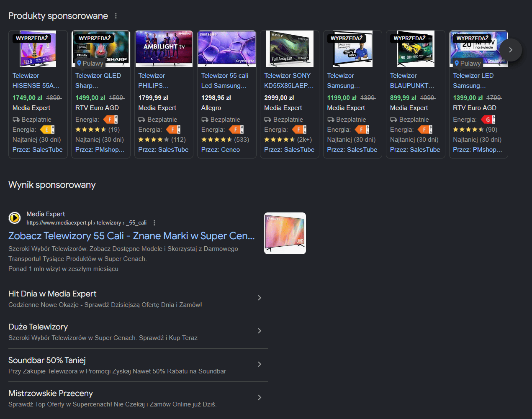Viewport: 532px width, 419px height.
Task: Open 'Zobacz Telewizory 55 Cali' ad headline
Action: 131,236
